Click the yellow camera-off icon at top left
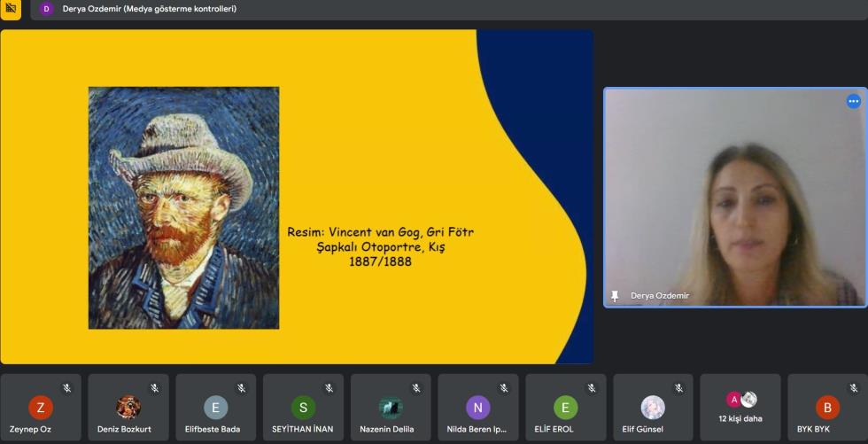The height and width of the screenshot is (444, 868). 11,9
